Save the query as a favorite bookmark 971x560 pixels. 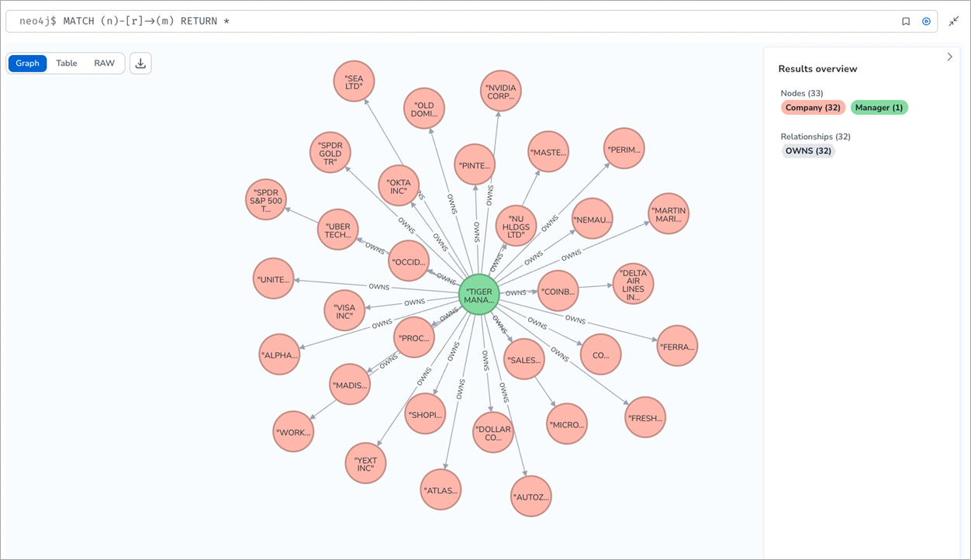pyautogui.click(x=906, y=21)
